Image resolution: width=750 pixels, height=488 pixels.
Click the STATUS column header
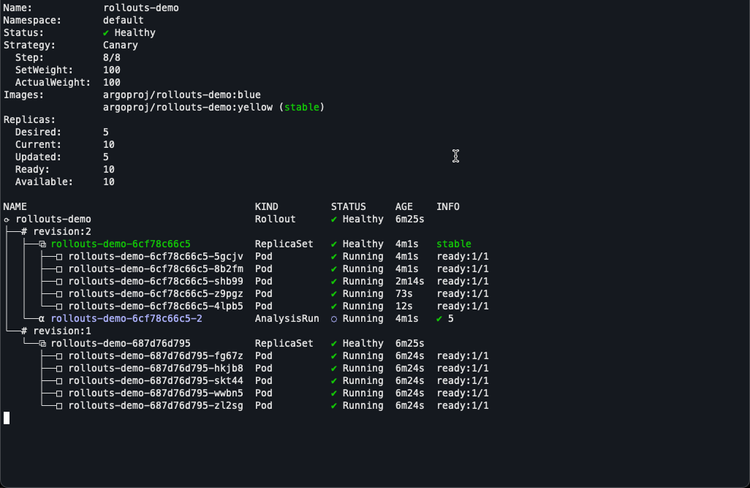coord(348,207)
